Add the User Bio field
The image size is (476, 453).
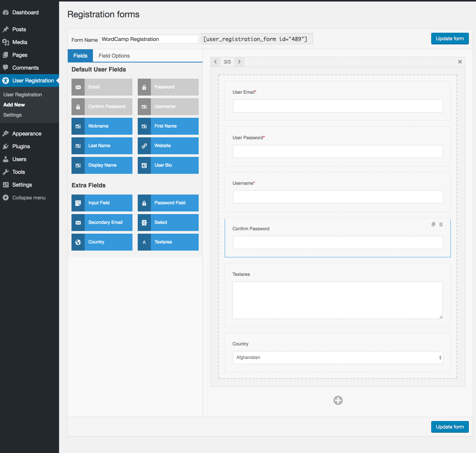pos(168,165)
